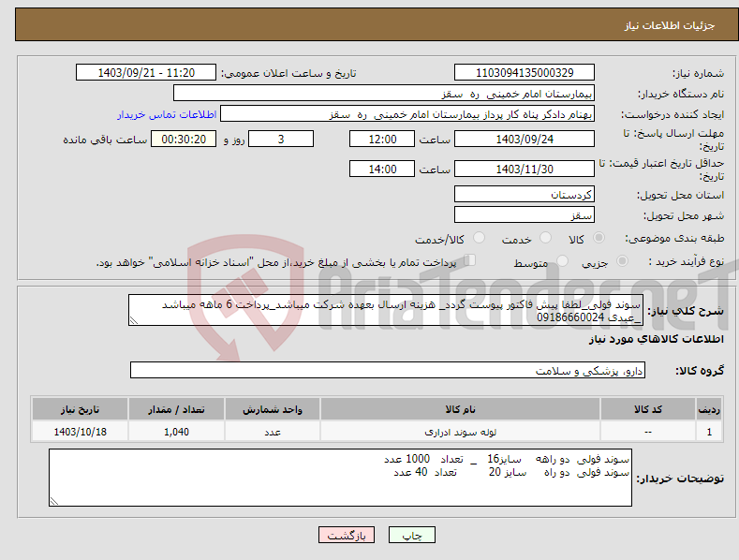Click the تاریخ نیاز column header

81,409
